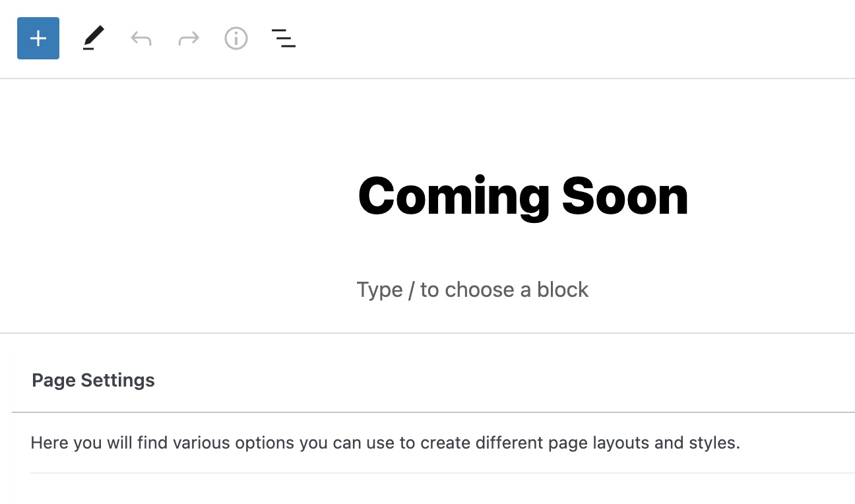
Task: Select the Tools pencil icon
Action: coord(94,38)
